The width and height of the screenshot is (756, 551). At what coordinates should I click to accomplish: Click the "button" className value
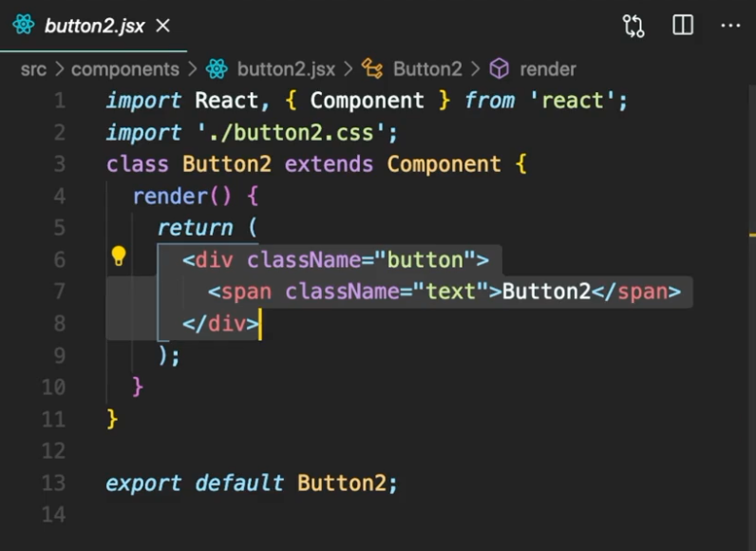pos(425,260)
